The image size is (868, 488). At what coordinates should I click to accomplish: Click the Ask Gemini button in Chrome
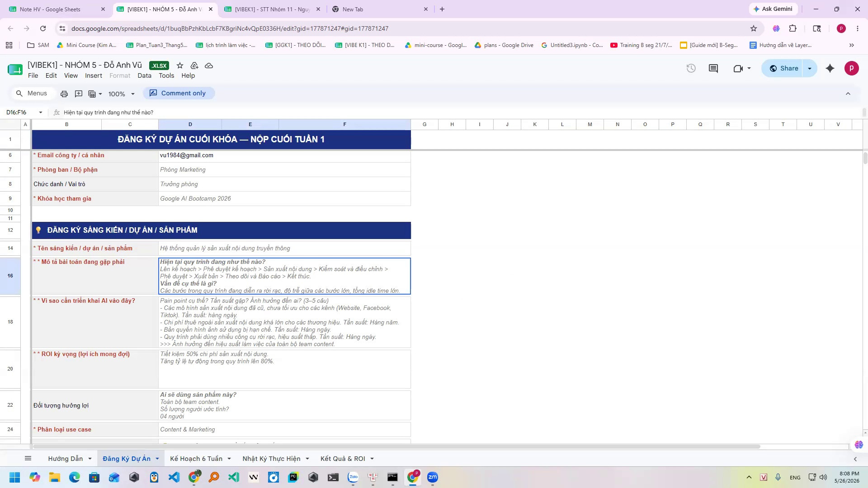(773, 9)
